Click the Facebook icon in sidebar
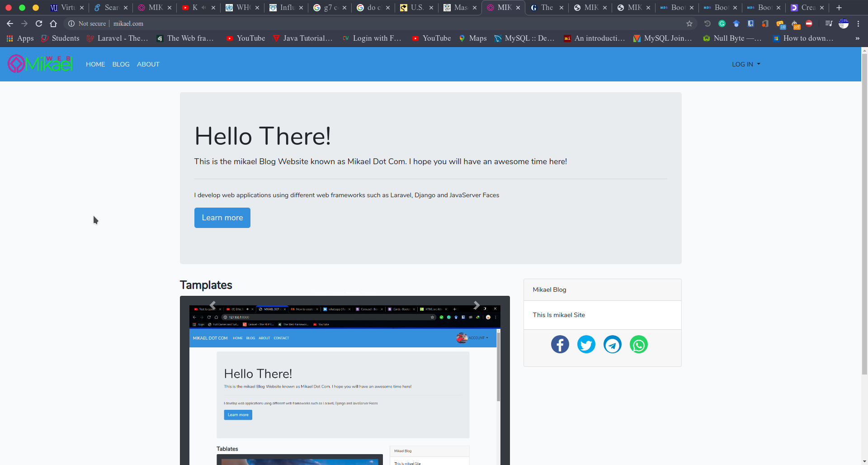Viewport: 868px width, 465px height. click(560, 345)
